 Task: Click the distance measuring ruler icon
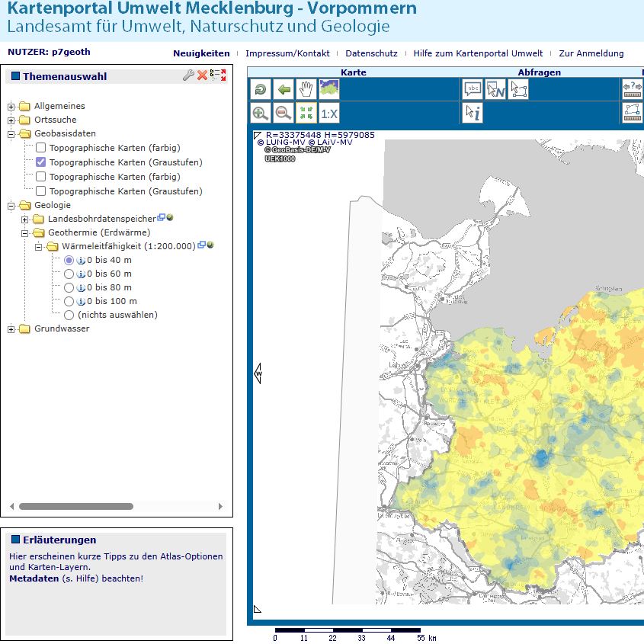pos(633,88)
